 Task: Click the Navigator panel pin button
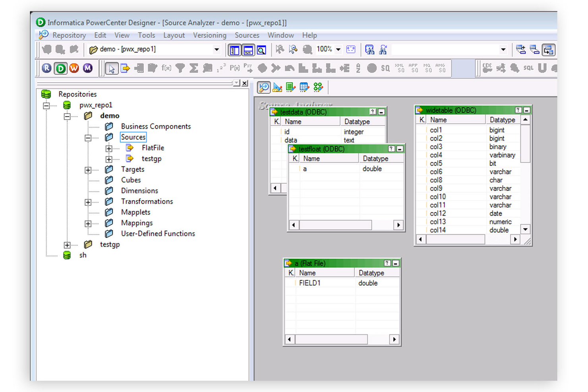236,83
